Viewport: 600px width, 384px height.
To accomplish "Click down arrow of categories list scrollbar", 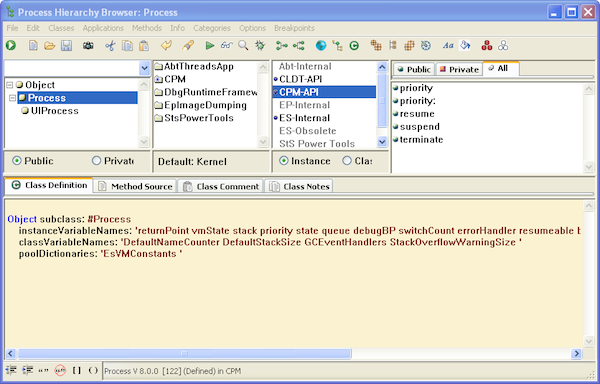I will coord(382,142).
